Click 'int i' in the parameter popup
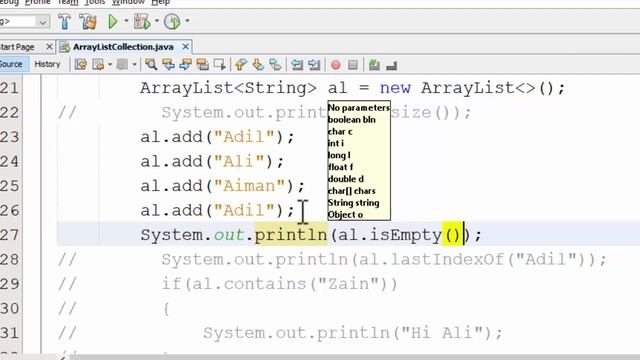640x360 pixels. point(336,143)
